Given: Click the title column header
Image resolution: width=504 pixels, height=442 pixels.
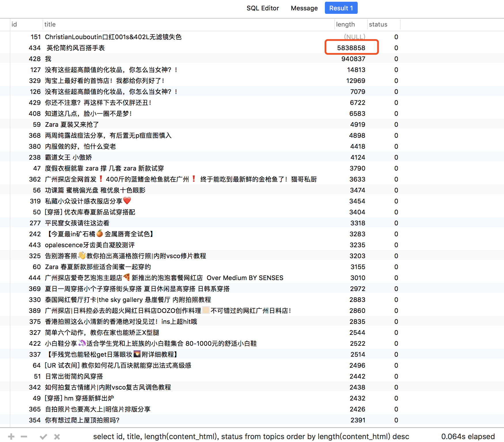Looking at the screenshot, I should (x=50, y=24).
